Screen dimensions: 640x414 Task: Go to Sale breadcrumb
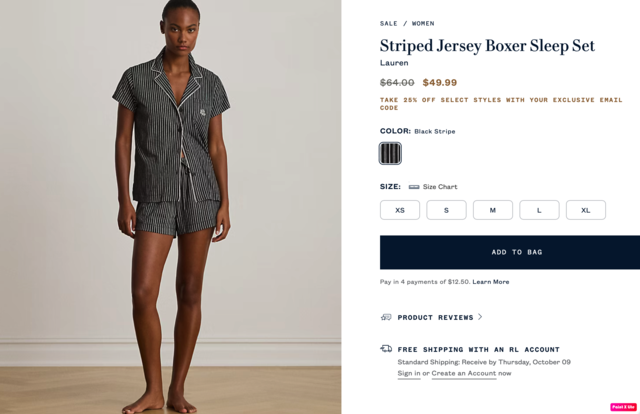pos(389,24)
